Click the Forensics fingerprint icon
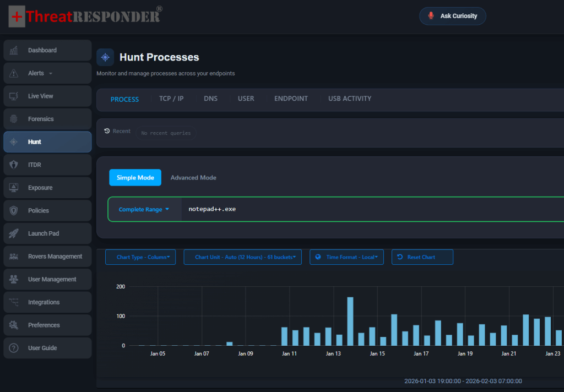The height and width of the screenshot is (392, 564). click(x=14, y=119)
